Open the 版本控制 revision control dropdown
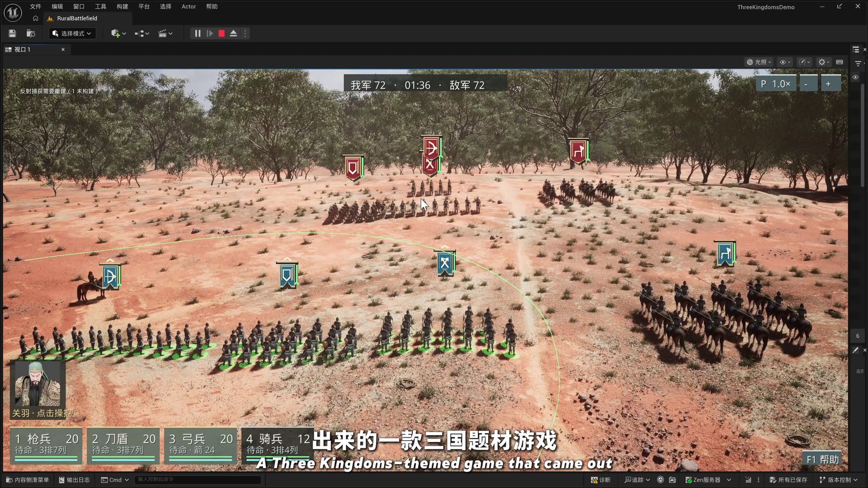The image size is (868, 488). pos(839,480)
